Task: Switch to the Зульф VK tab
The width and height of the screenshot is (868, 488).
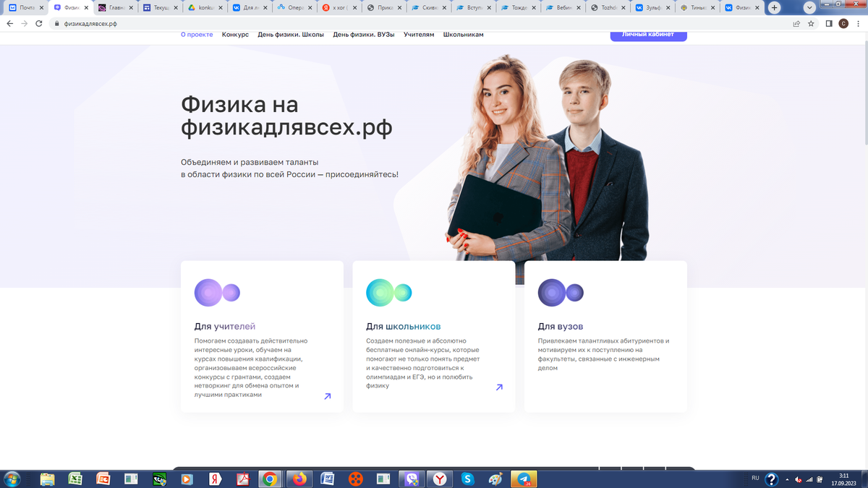Action: tap(653, 8)
